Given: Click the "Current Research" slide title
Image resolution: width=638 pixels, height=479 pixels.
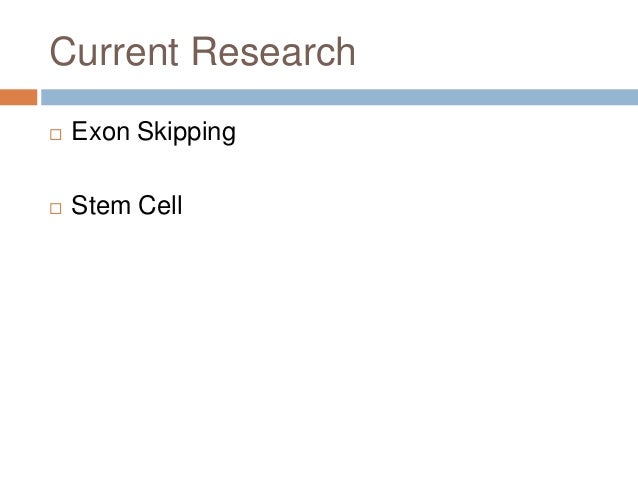Looking at the screenshot, I should click(x=202, y=52).
